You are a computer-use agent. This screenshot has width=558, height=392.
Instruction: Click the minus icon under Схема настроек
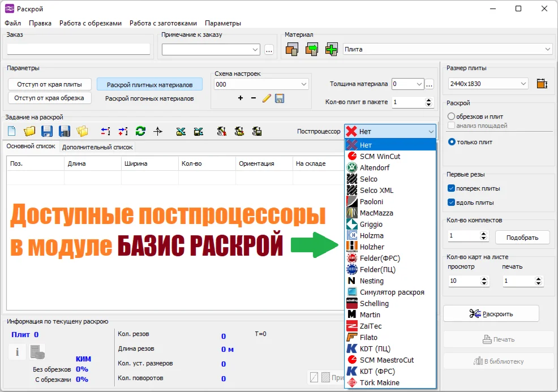[253, 98]
